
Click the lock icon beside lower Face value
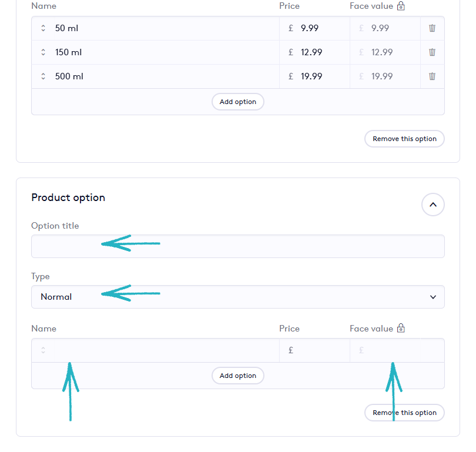click(x=401, y=328)
